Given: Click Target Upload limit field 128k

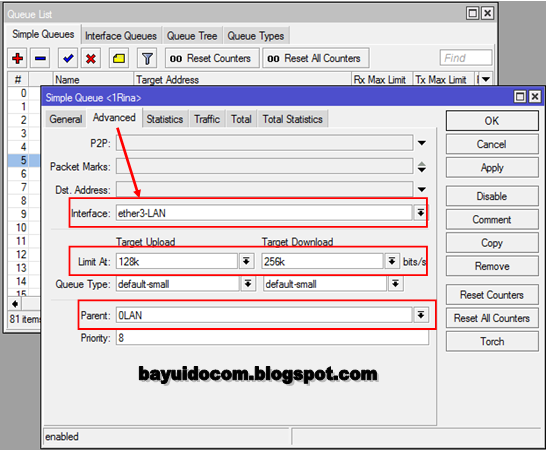Looking at the screenshot, I should pyautogui.click(x=177, y=261).
